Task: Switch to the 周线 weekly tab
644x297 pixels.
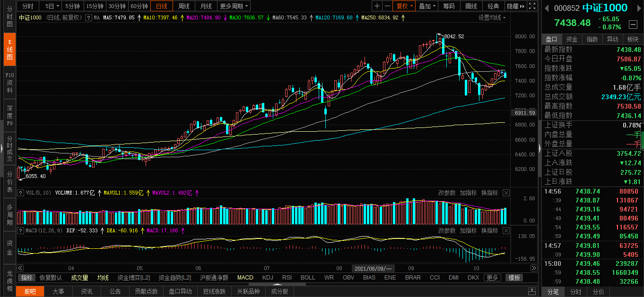Action: (183, 6)
